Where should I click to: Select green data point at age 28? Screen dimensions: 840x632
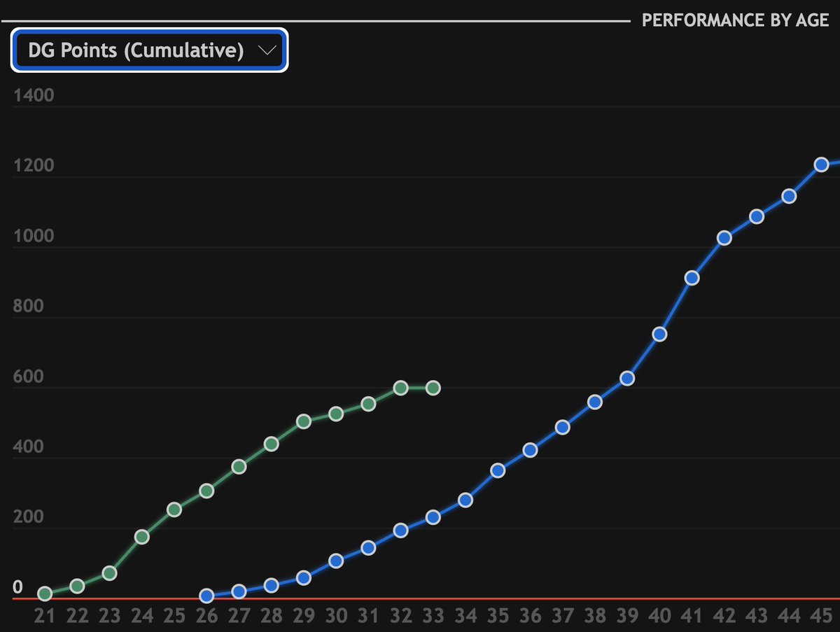[272, 444]
